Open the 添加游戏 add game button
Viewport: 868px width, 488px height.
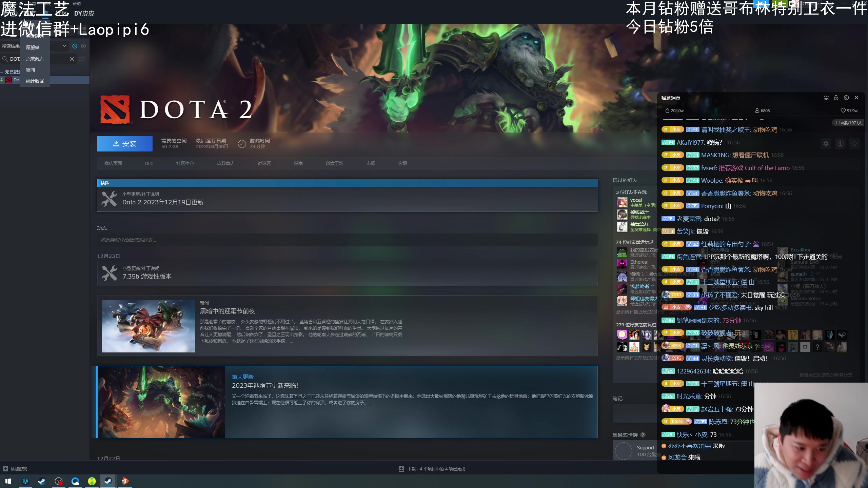click(x=15, y=469)
